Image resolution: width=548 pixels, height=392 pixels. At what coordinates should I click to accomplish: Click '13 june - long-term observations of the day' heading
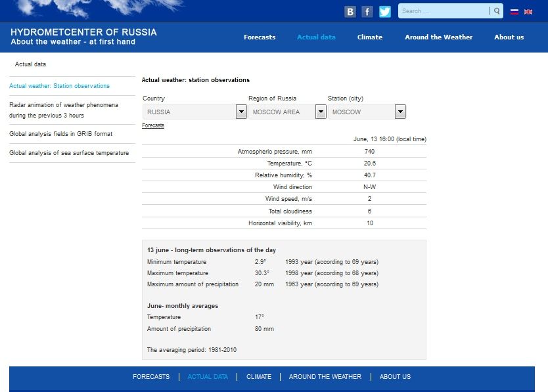pos(212,250)
